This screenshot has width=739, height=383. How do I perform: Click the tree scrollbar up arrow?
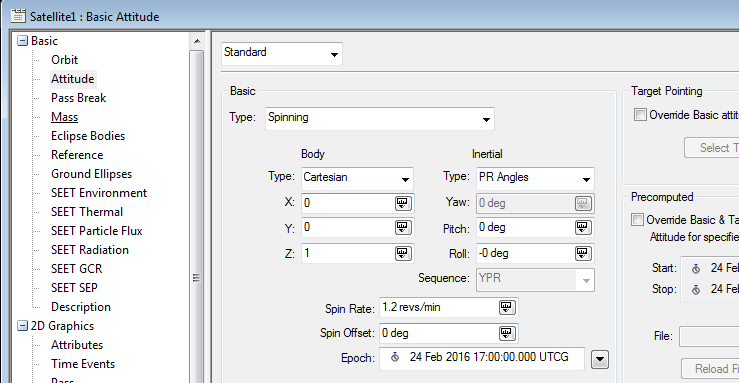197,41
